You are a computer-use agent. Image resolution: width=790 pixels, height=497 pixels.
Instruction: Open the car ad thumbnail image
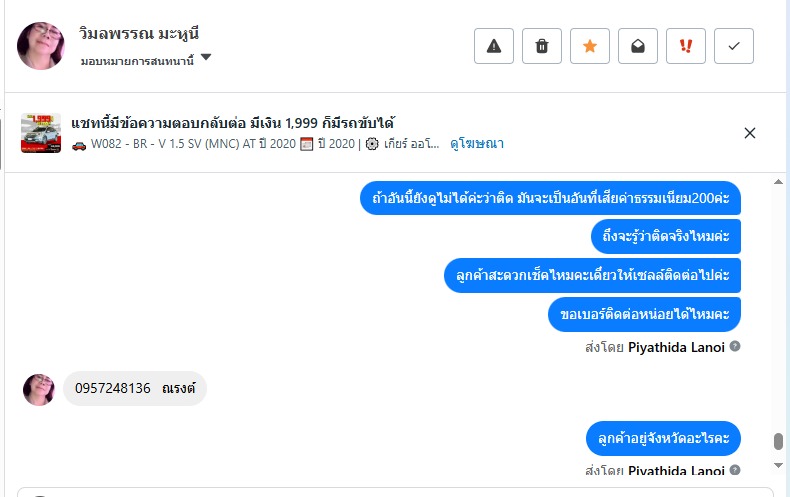point(41,133)
